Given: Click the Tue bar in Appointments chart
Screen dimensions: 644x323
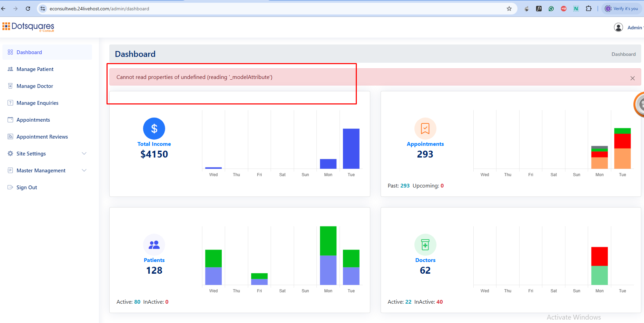Looking at the screenshot, I should click(622, 148).
